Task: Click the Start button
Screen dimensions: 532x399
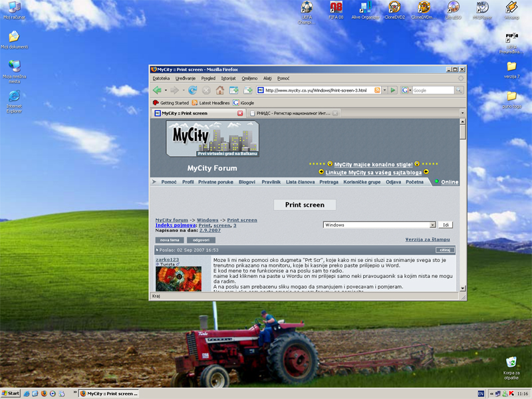Action: point(11,394)
